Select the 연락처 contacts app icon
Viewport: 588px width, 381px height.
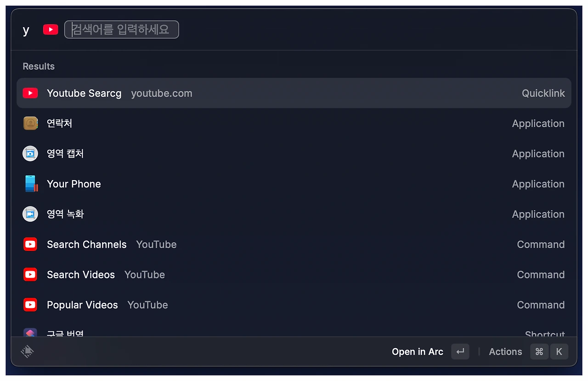[x=30, y=123]
